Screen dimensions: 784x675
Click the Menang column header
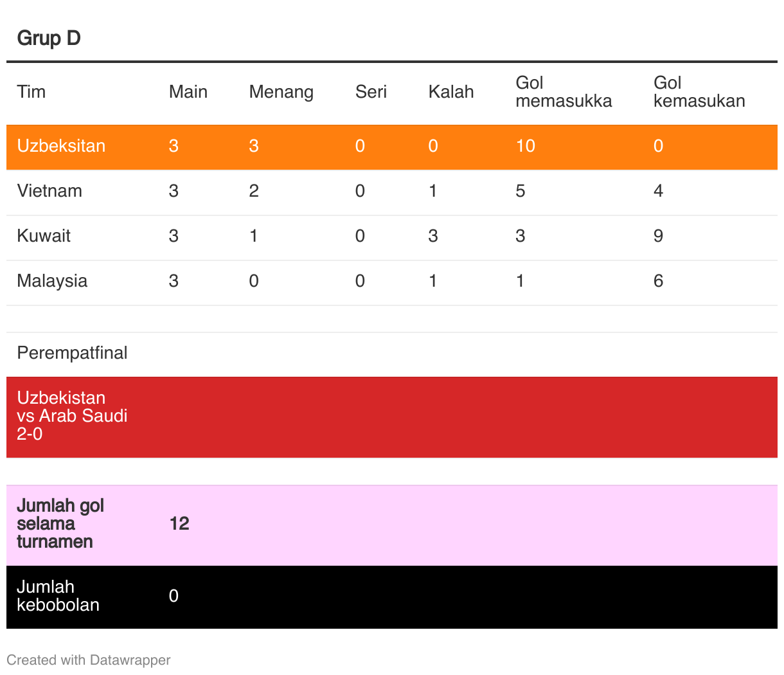pyautogui.click(x=281, y=93)
